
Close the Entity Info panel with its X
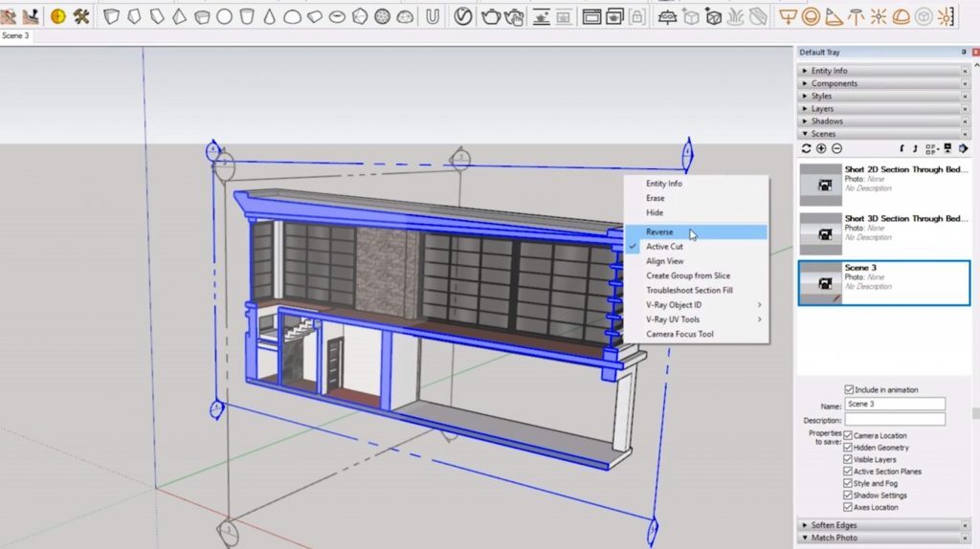(965, 71)
